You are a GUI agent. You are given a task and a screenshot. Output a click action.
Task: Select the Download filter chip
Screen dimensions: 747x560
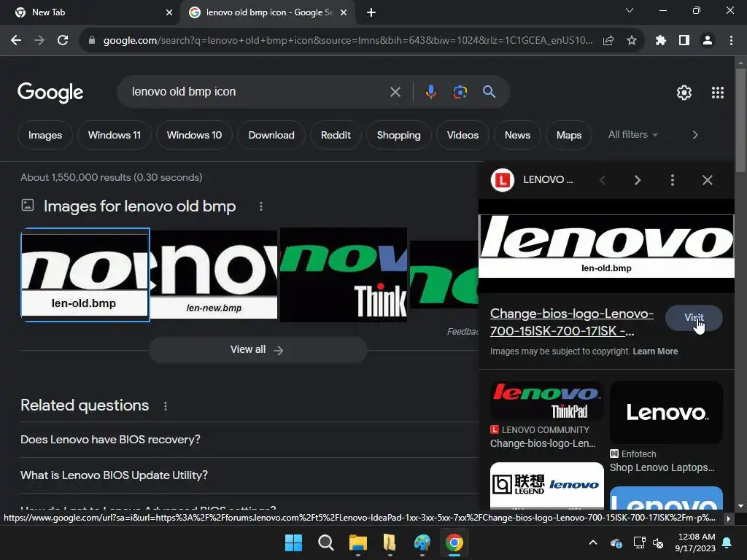pyautogui.click(x=271, y=135)
